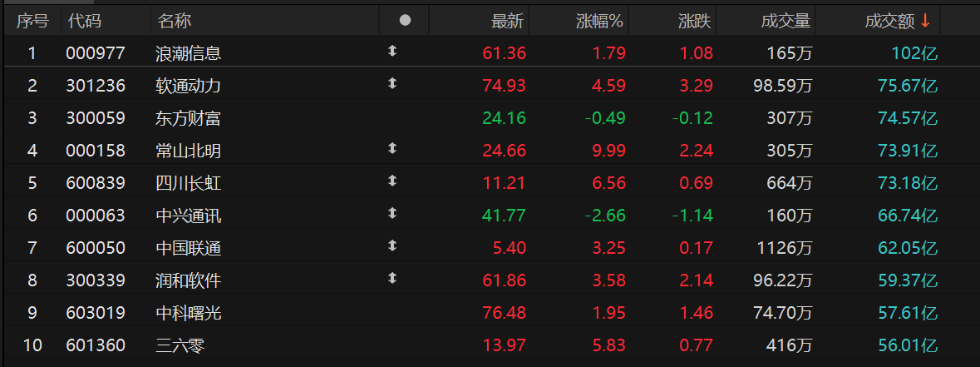Click the gray dot column header icon
The height and width of the screenshot is (367, 980).
point(405,21)
